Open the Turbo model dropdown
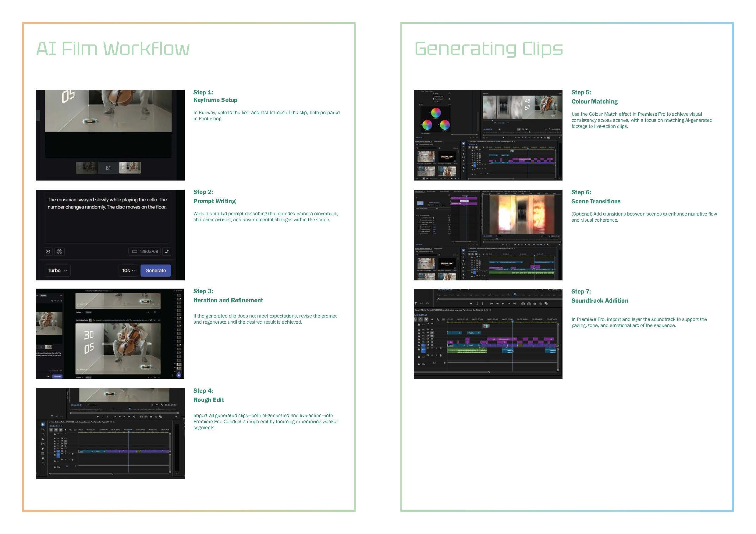The image size is (756, 534). click(x=57, y=270)
